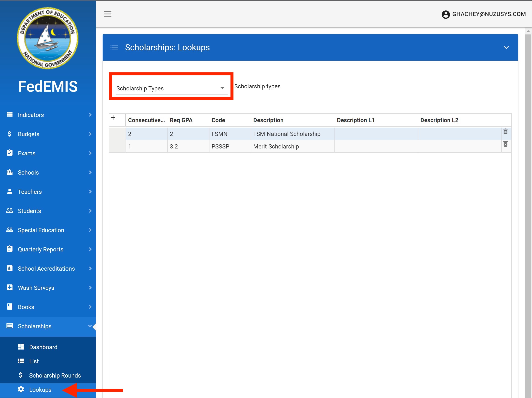
Task: Open the Scholarship Types dropdown
Action: [171, 88]
